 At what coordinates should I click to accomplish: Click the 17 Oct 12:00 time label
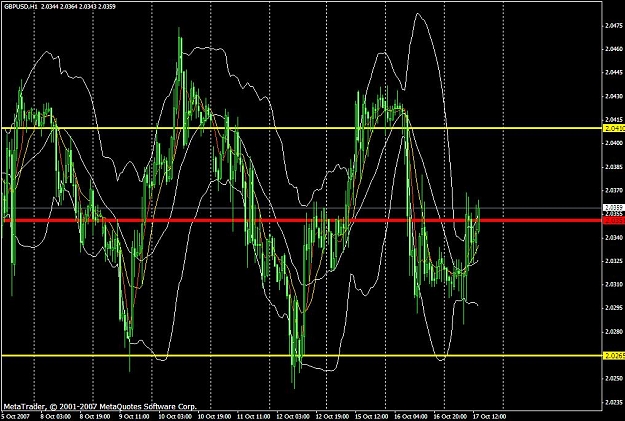point(489,417)
